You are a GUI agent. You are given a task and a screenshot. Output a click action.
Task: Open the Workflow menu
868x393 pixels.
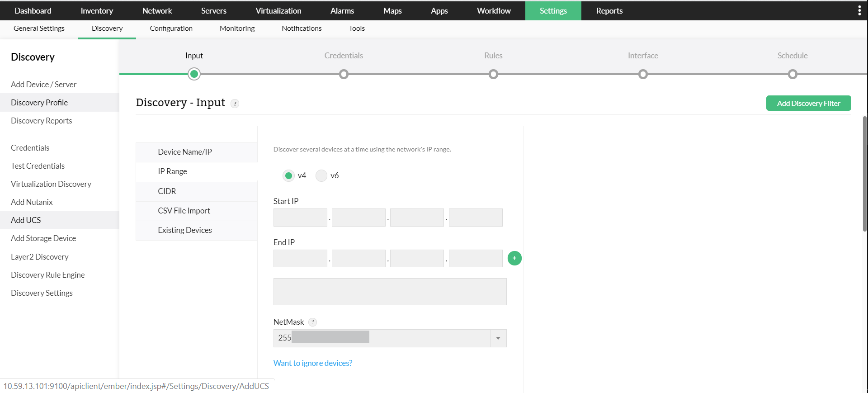click(494, 10)
